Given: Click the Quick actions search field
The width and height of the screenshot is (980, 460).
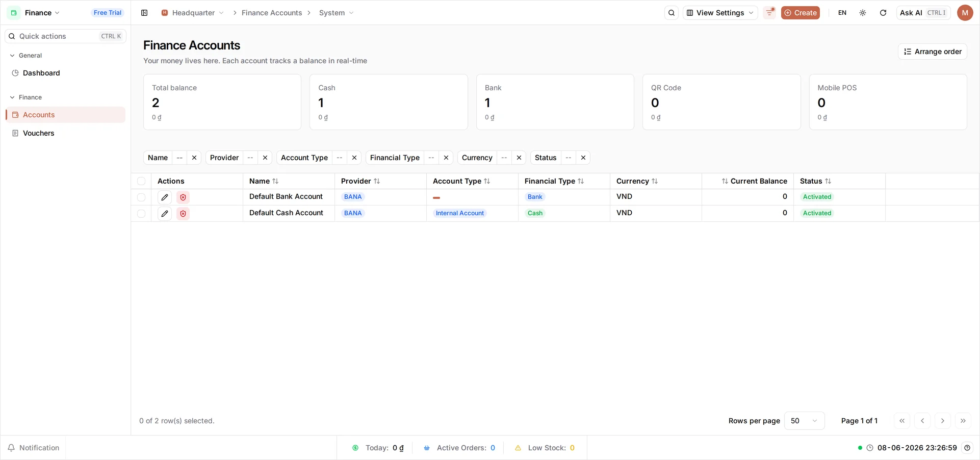Looking at the screenshot, I should [65, 36].
